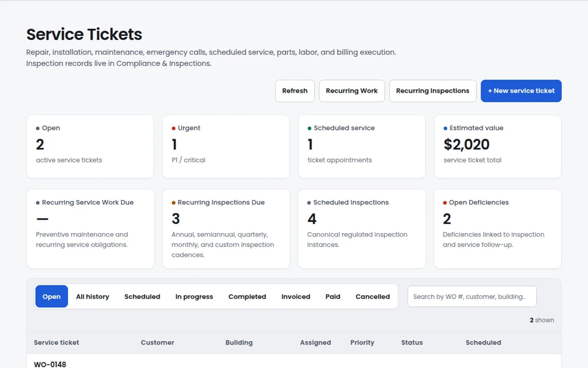Image resolution: width=588 pixels, height=368 pixels.
Task: Open the Urgent P1 / critical card
Action: pyautogui.click(x=226, y=146)
